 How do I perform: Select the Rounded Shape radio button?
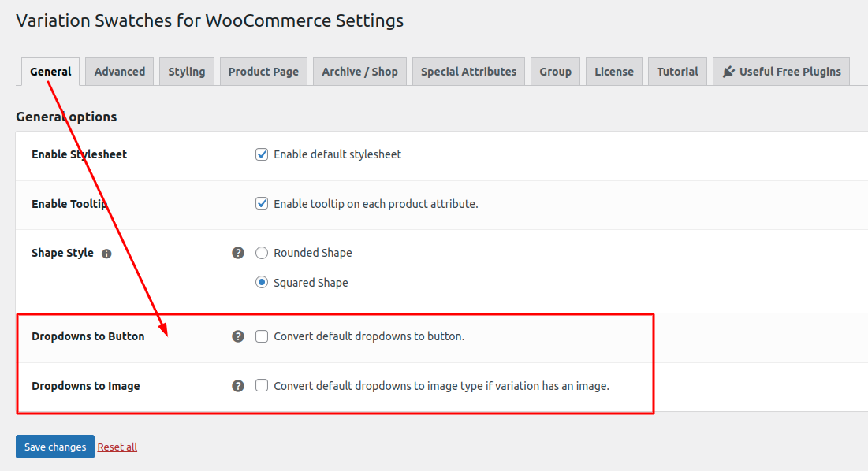click(262, 253)
